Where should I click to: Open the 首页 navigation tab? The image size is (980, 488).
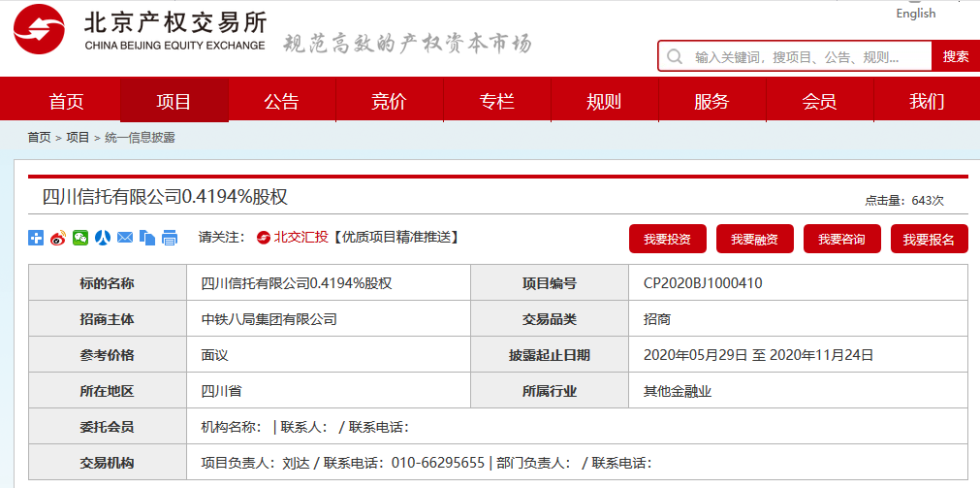(x=66, y=101)
